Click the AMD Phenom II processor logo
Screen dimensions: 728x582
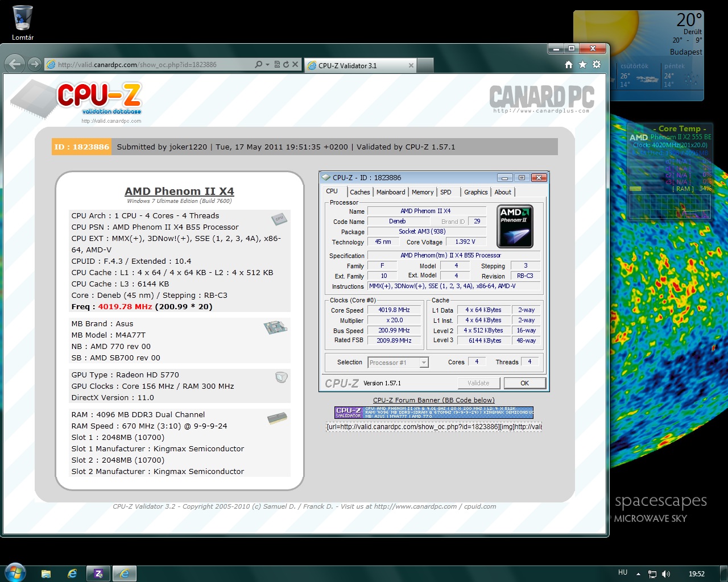click(515, 226)
